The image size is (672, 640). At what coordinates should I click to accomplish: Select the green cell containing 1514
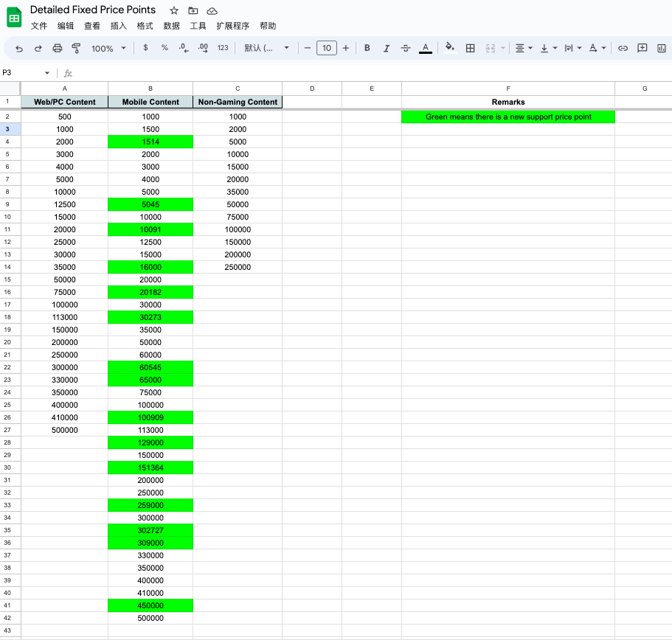tap(150, 142)
